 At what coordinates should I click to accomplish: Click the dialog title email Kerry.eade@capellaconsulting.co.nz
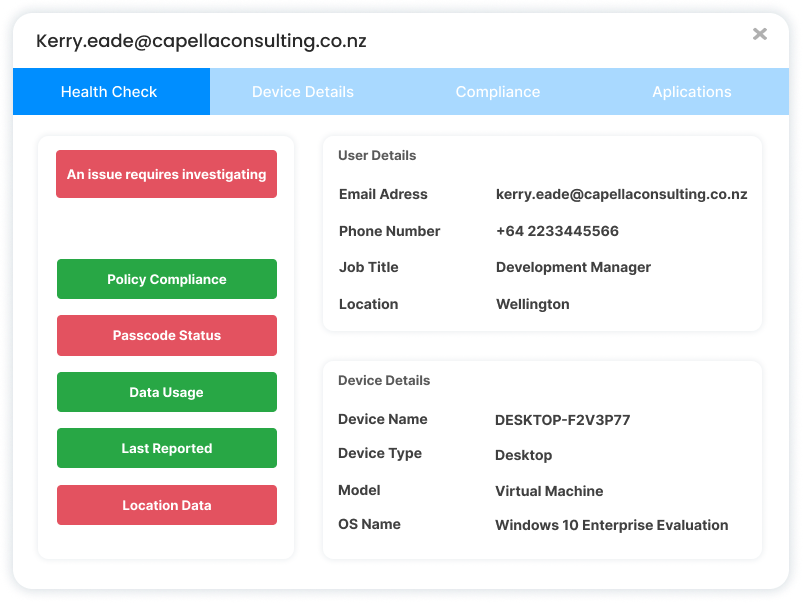201,41
